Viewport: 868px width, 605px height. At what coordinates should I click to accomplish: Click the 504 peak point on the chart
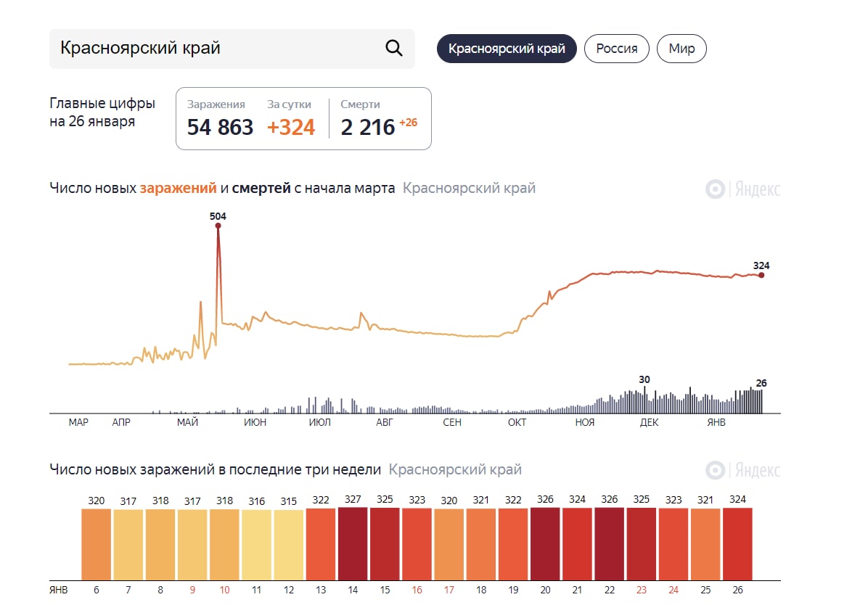pos(218,226)
